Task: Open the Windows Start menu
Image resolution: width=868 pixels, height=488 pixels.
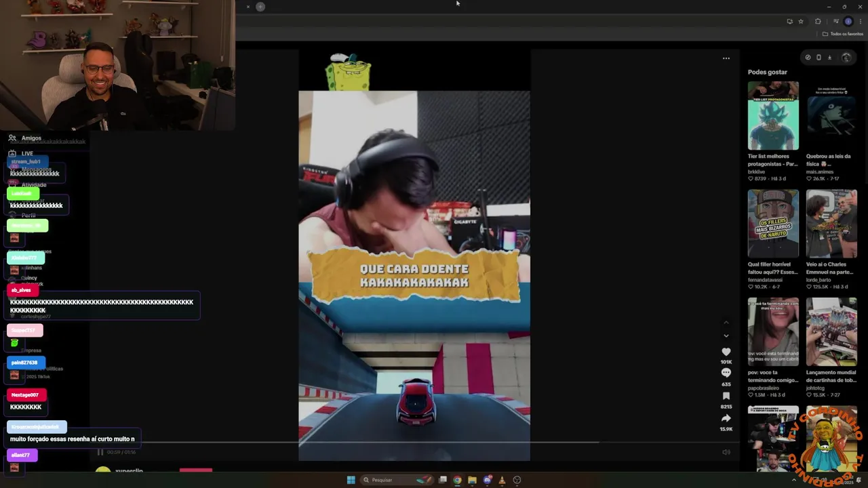Action: (351, 480)
